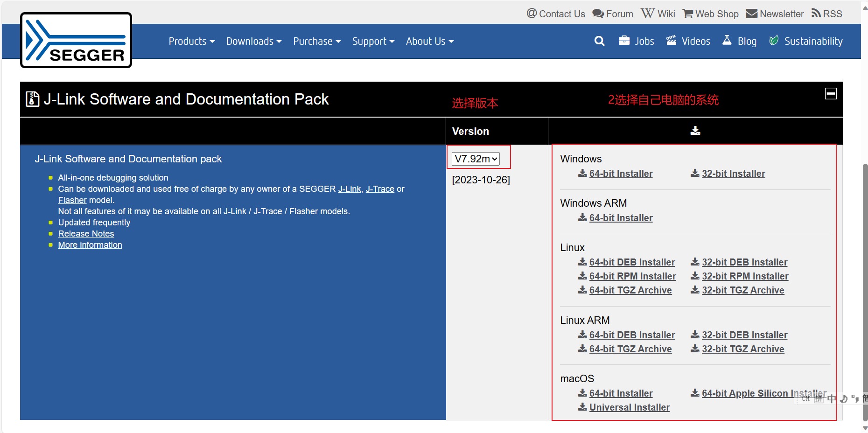Open the Web Shop cart link

tap(711, 14)
